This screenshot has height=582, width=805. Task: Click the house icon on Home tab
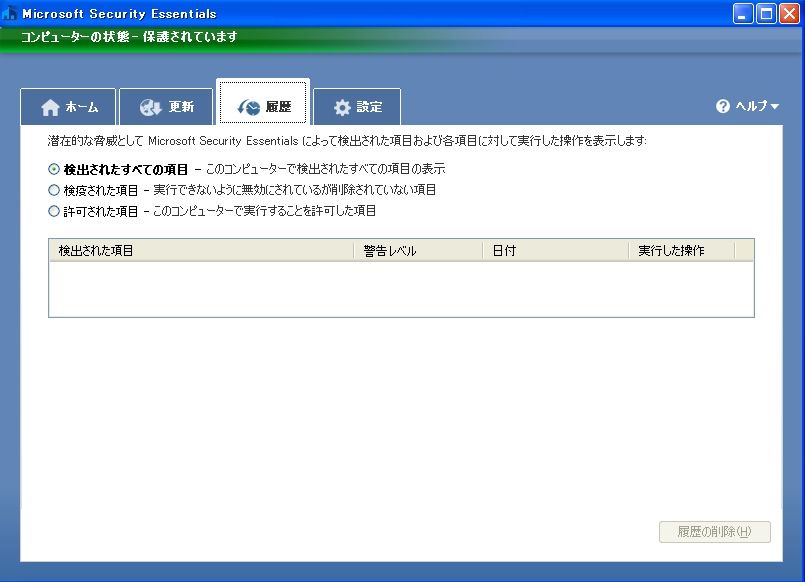pos(50,107)
